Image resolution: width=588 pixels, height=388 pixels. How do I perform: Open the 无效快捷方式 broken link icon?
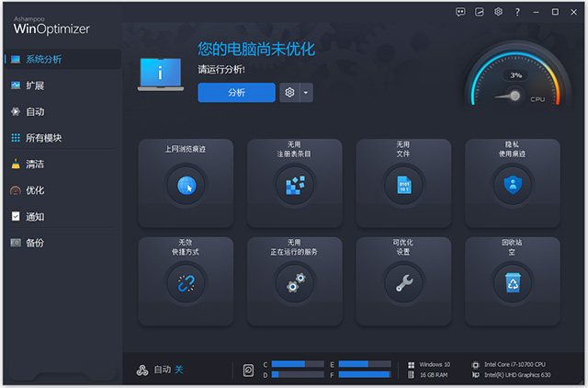187,283
